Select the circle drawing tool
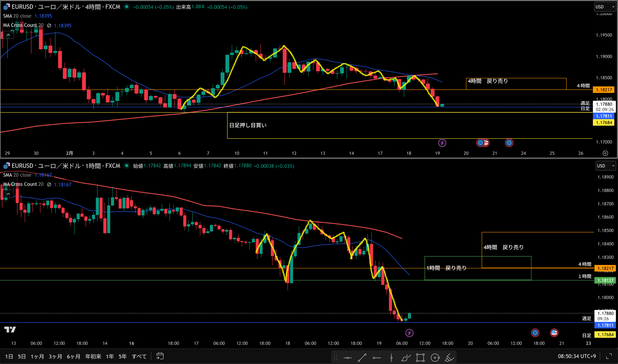618x364 pixels. point(435,358)
